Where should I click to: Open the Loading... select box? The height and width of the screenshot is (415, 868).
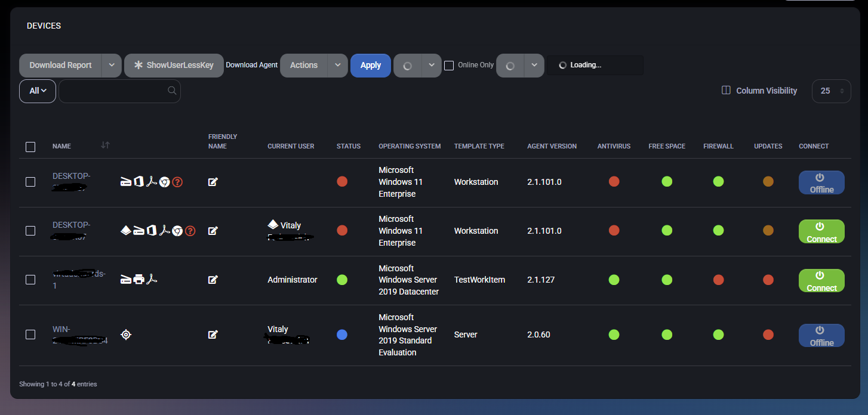595,65
